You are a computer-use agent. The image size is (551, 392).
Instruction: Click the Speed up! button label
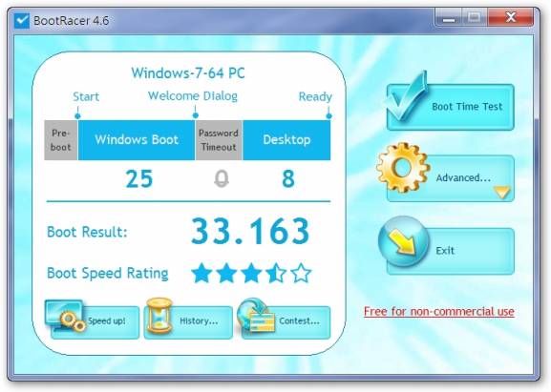click(107, 320)
